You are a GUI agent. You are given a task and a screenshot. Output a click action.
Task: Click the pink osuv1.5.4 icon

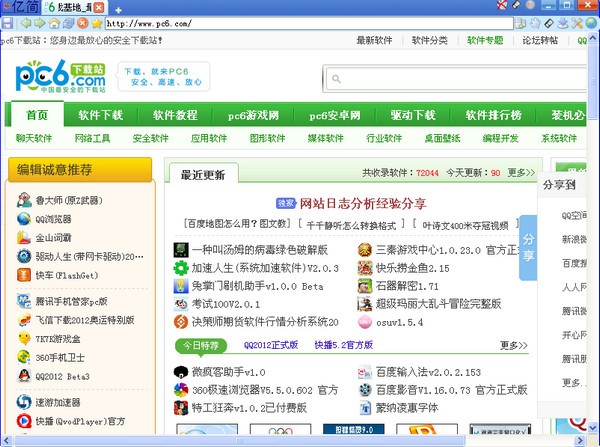(x=365, y=322)
